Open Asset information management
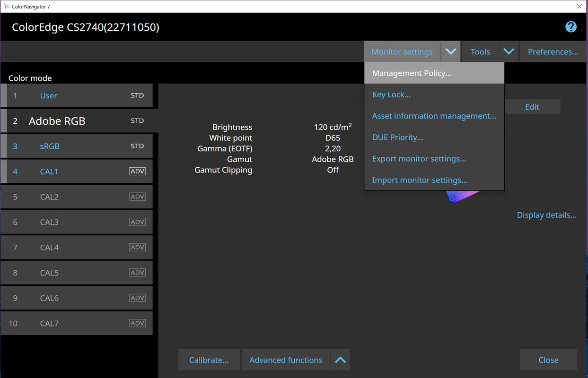The width and height of the screenshot is (588, 378). pyautogui.click(x=434, y=116)
